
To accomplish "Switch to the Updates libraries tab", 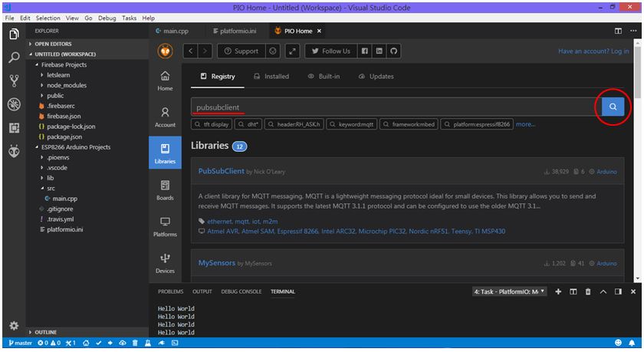I will click(376, 77).
